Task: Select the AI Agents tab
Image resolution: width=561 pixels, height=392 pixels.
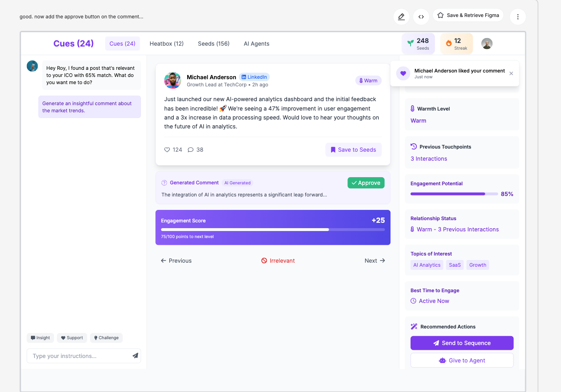Action: (x=257, y=43)
